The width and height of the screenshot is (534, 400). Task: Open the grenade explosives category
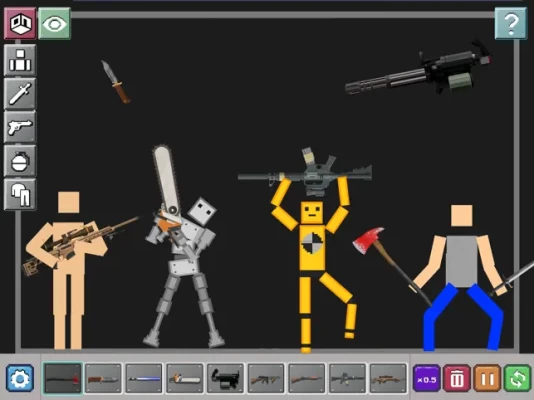tap(20, 161)
